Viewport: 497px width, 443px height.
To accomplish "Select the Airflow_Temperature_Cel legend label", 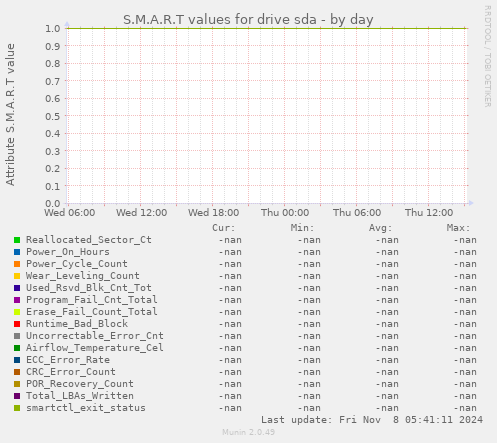I will click(95, 348).
